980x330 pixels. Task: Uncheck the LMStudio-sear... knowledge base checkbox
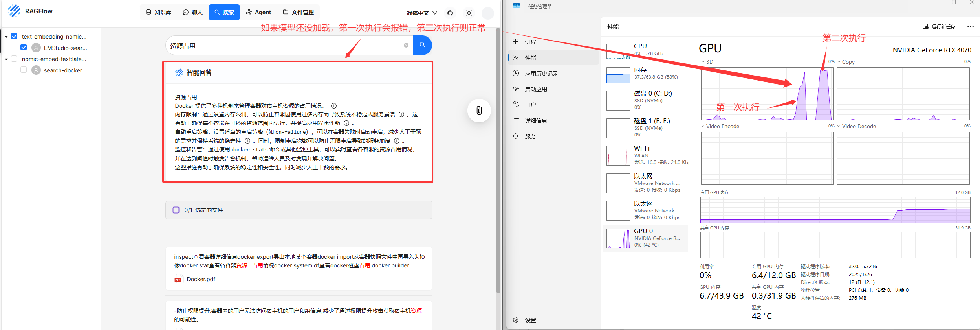click(24, 48)
